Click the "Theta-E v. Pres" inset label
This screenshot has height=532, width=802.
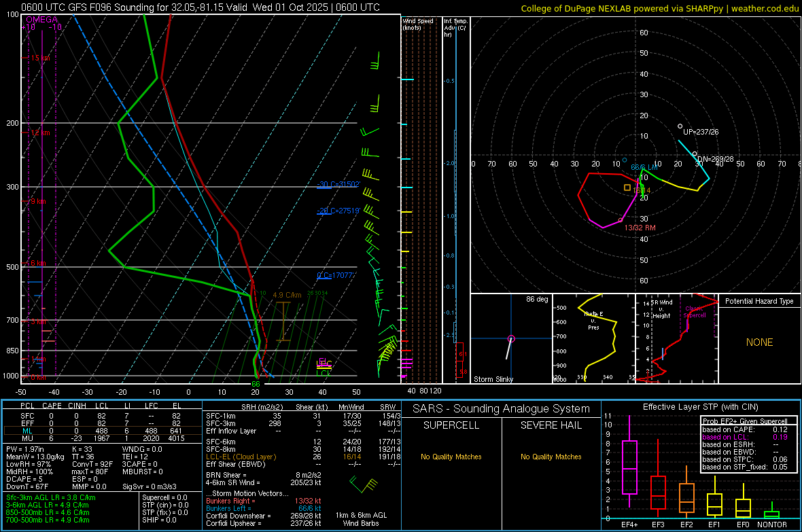click(x=593, y=320)
